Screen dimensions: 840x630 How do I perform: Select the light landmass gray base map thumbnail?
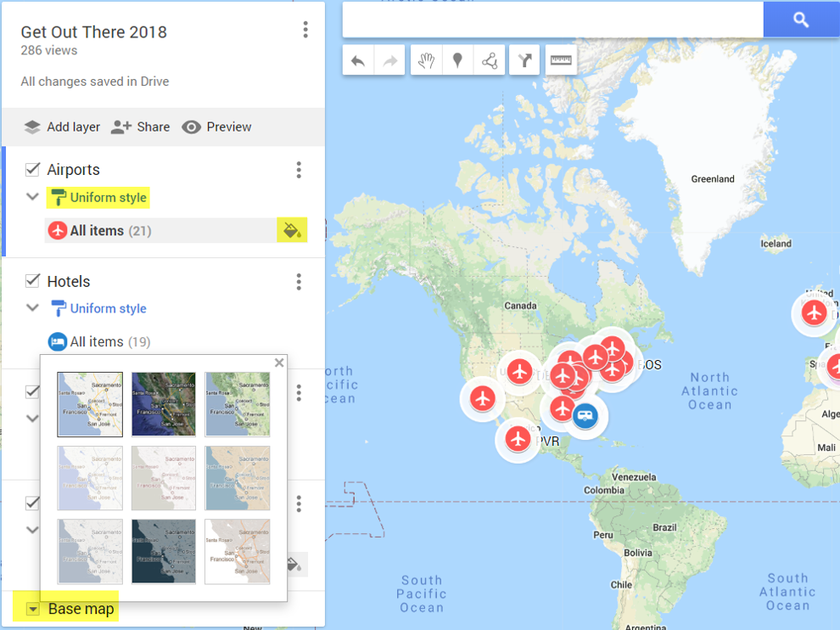click(90, 552)
